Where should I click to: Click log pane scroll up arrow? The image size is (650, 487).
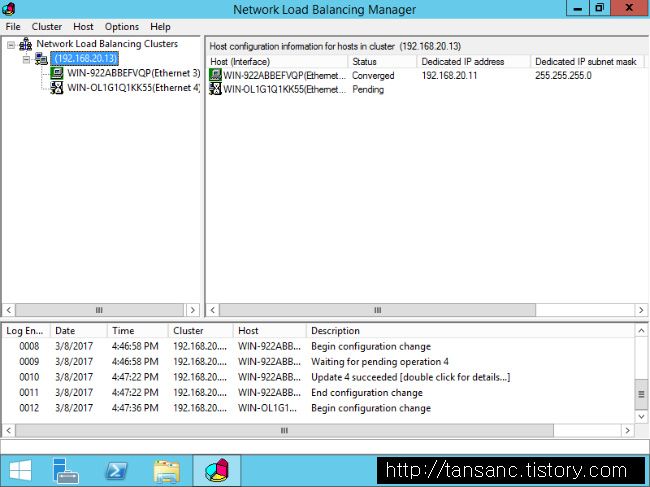(641, 331)
